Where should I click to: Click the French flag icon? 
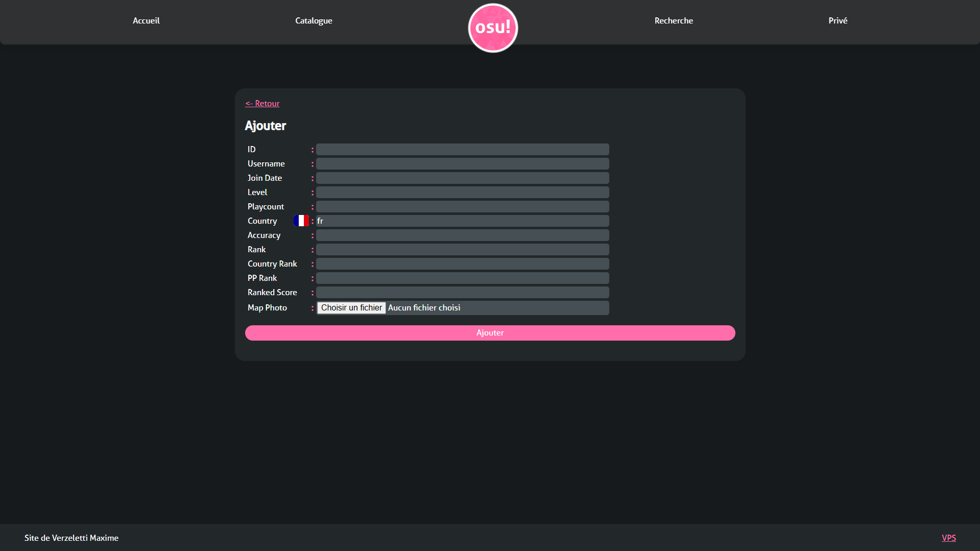[301, 221]
